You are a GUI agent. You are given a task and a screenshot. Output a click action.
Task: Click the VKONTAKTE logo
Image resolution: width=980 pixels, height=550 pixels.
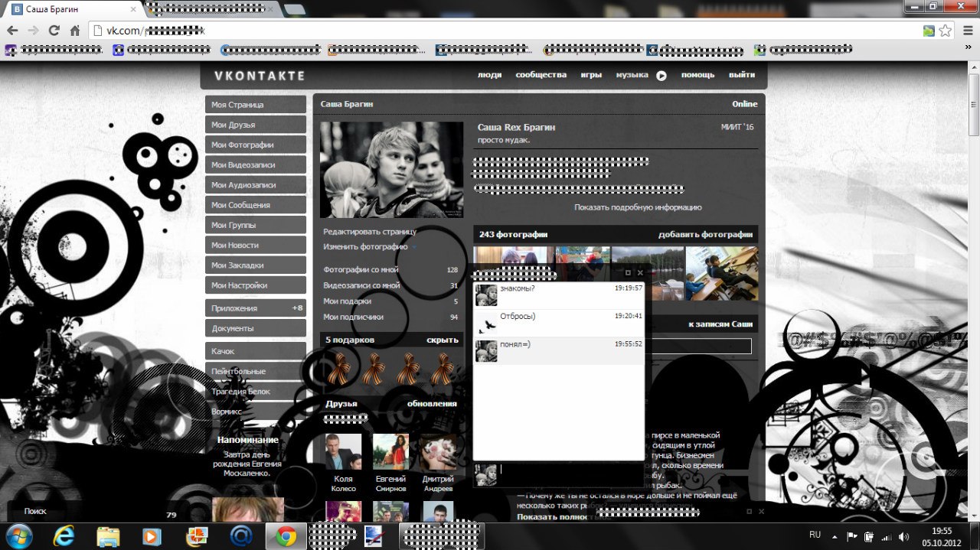coord(260,76)
